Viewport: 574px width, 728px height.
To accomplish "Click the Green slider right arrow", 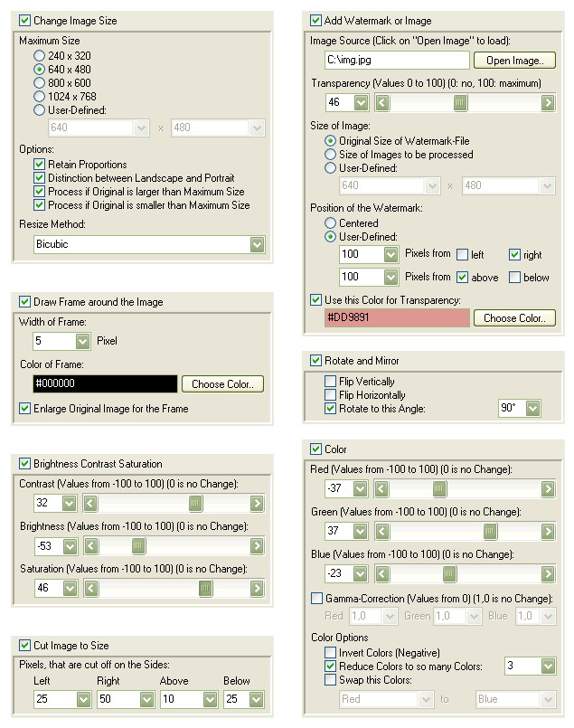I will [x=548, y=532].
